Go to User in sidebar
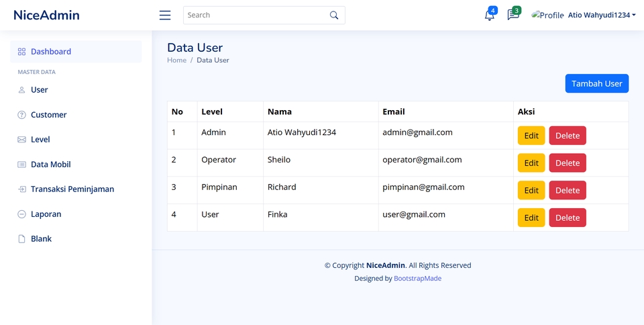Screen dimensions: 644x325 tap(76, 90)
